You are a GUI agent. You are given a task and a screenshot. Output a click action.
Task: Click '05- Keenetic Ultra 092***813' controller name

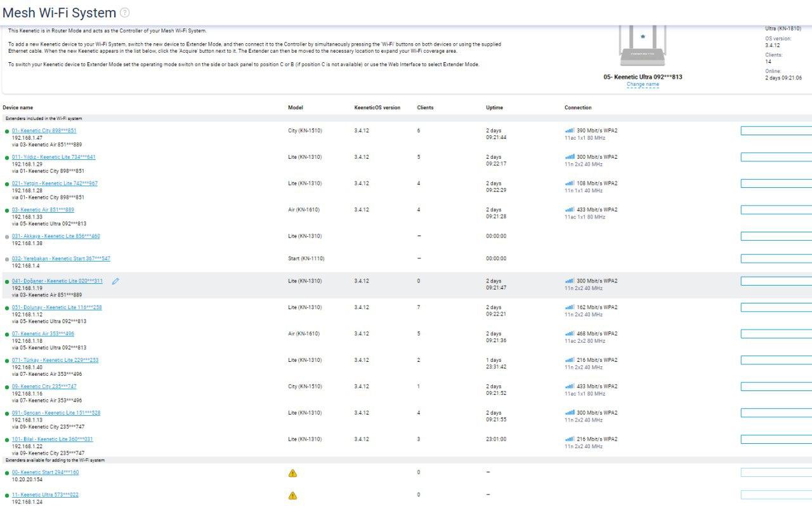click(643, 77)
